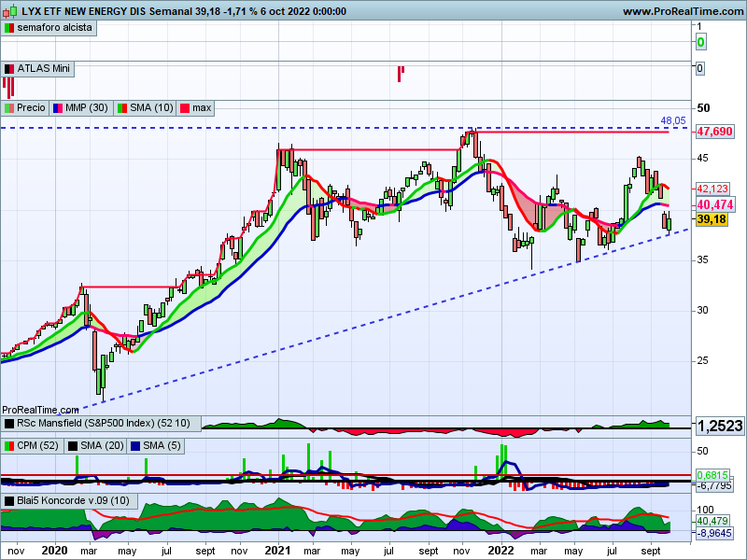
Task: Click the 2022 year label on time axis
Action: pos(501,551)
